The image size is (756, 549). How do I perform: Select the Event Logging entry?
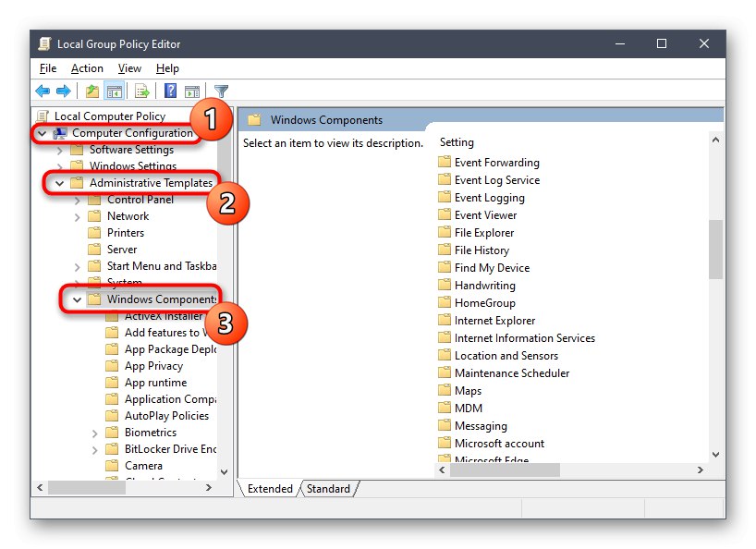click(x=490, y=197)
